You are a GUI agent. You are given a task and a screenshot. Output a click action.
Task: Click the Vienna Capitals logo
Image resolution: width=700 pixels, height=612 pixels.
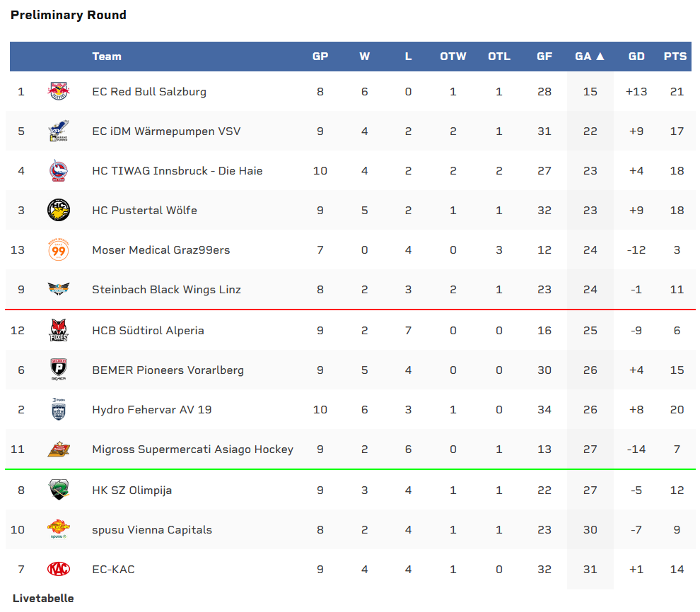(x=59, y=529)
